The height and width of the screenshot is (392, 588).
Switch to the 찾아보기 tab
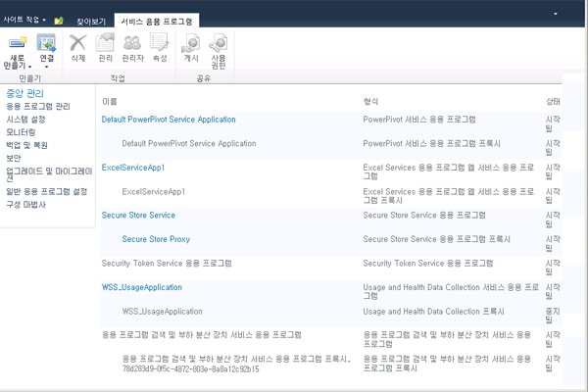point(91,22)
